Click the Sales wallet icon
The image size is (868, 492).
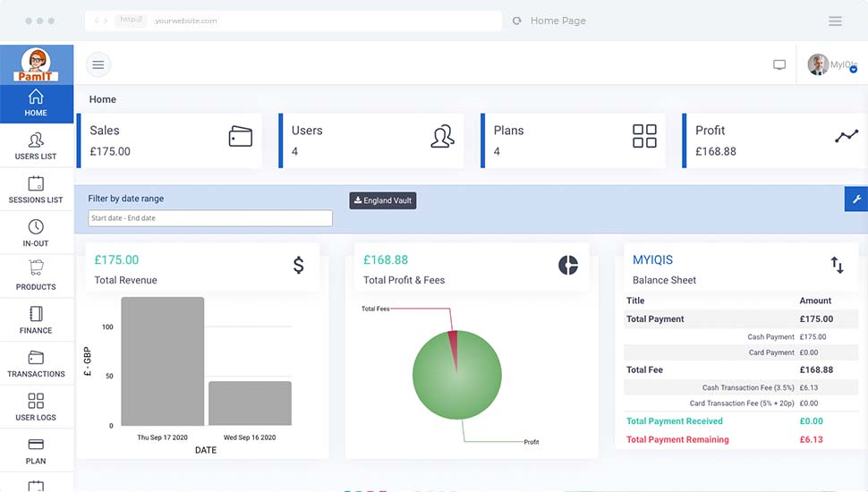pos(240,136)
